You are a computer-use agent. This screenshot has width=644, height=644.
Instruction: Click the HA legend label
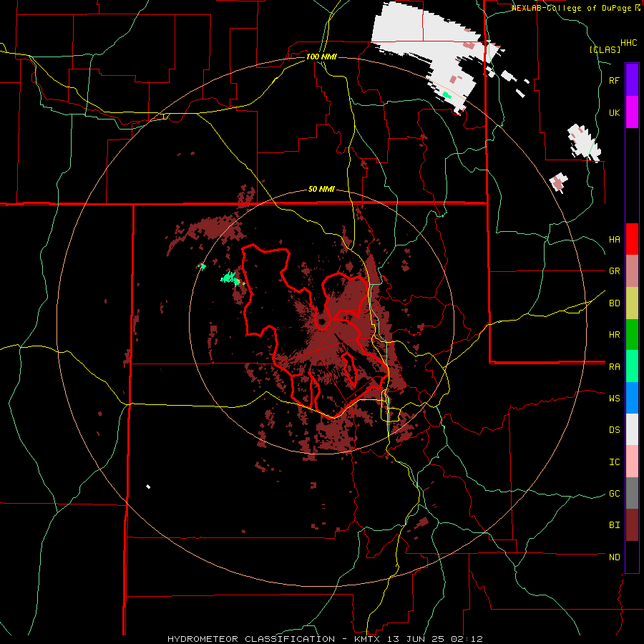click(614, 240)
